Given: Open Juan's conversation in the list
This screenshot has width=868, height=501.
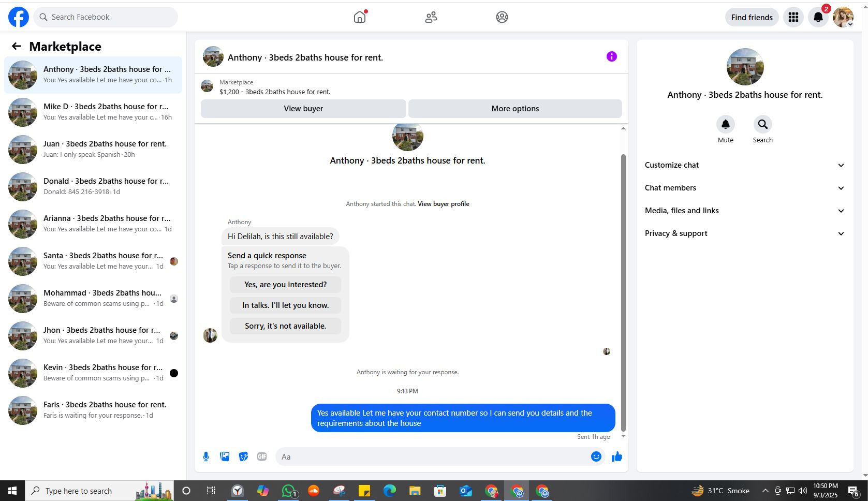Looking at the screenshot, I should [93, 150].
